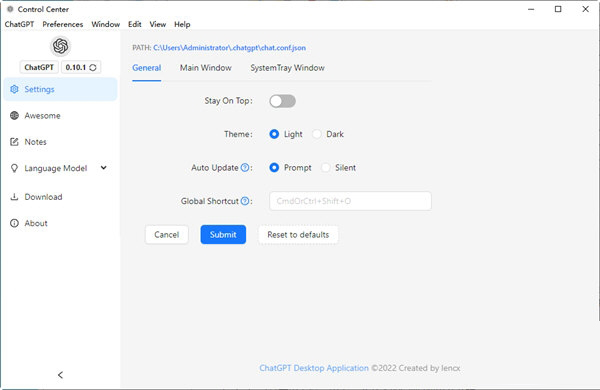Viewport: 600px width, 390px height.
Task: Click the Download arrow icon in the sidebar
Action: (15, 197)
